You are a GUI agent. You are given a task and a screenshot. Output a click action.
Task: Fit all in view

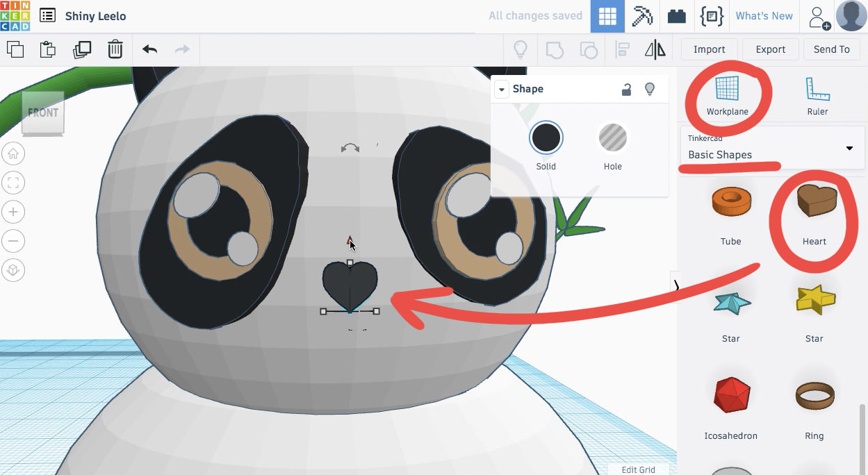tap(13, 183)
